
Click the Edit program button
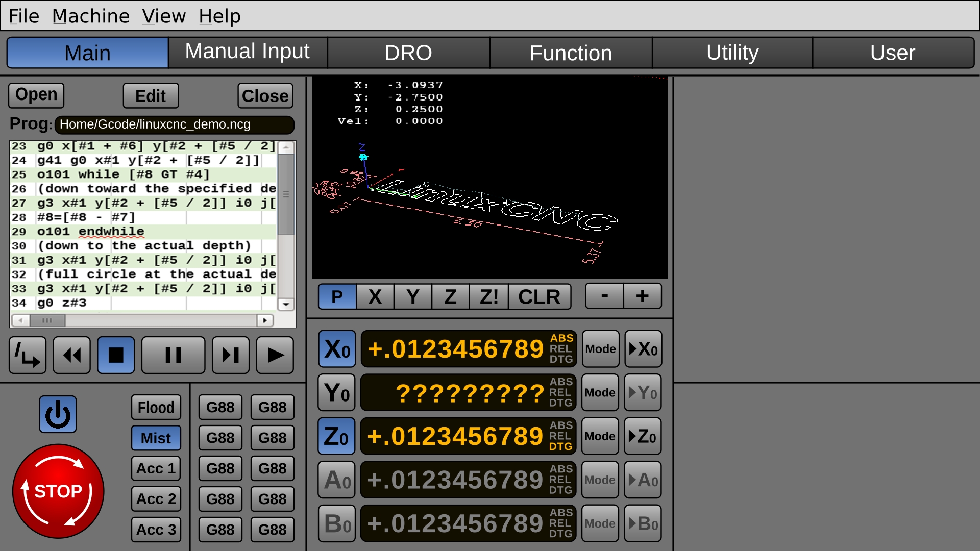(x=151, y=95)
